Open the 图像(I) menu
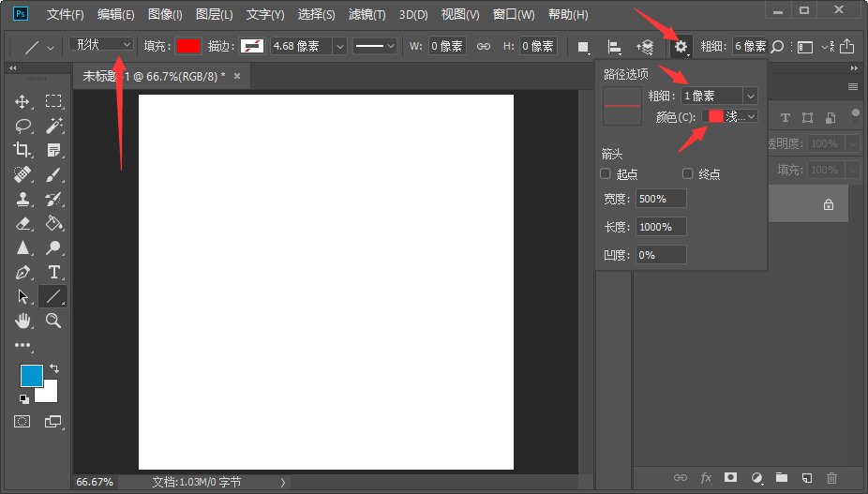This screenshot has width=868, height=494. (x=165, y=14)
